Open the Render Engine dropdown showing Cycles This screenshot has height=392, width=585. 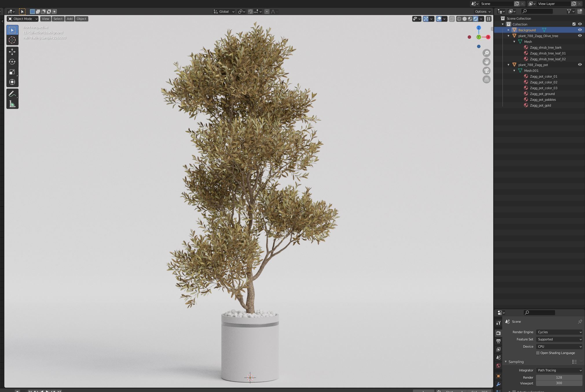pos(559,332)
